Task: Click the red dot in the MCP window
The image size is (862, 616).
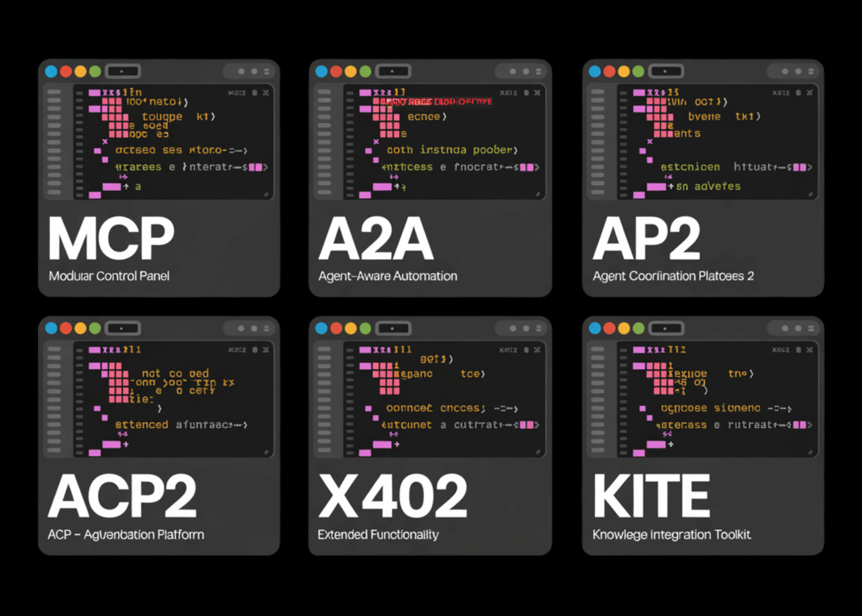Action: click(x=66, y=72)
